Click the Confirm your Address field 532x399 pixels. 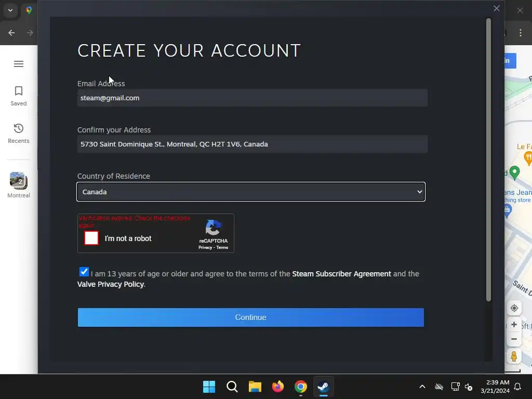point(252,144)
